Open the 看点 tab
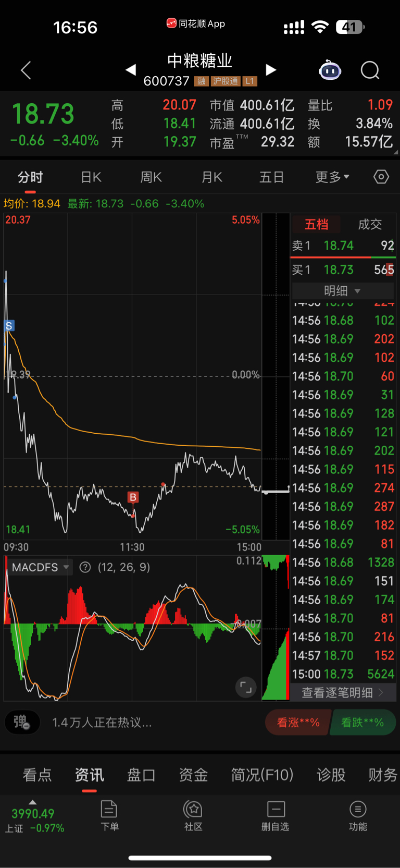Image resolution: width=400 pixels, height=868 pixels. coord(37,775)
